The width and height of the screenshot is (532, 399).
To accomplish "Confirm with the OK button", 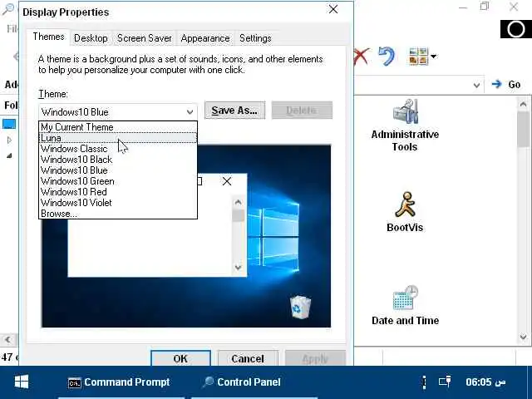I will tap(180, 358).
